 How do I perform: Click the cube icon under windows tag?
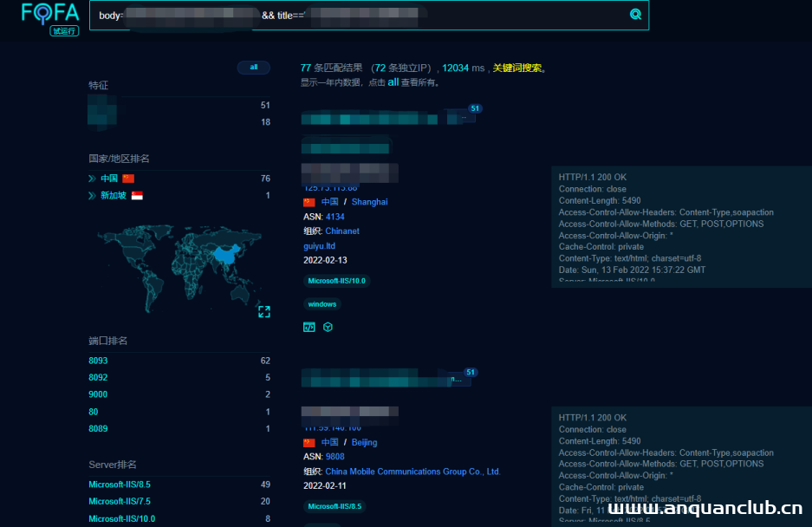click(328, 327)
